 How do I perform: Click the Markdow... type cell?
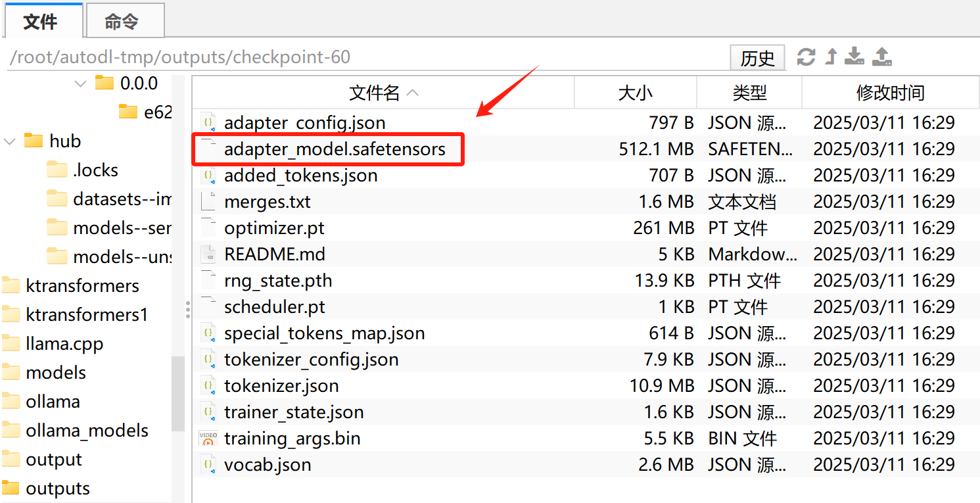(753, 254)
